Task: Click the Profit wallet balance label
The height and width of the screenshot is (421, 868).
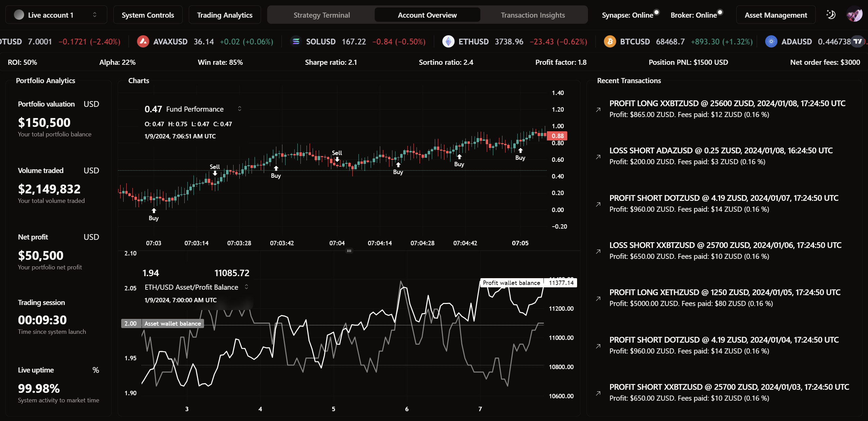Action: (511, 283)
